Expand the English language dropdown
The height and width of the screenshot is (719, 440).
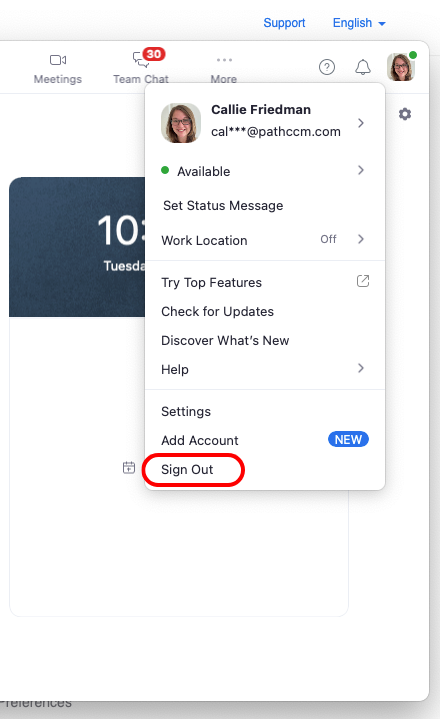pyautogui.click(x=359, y=23)
